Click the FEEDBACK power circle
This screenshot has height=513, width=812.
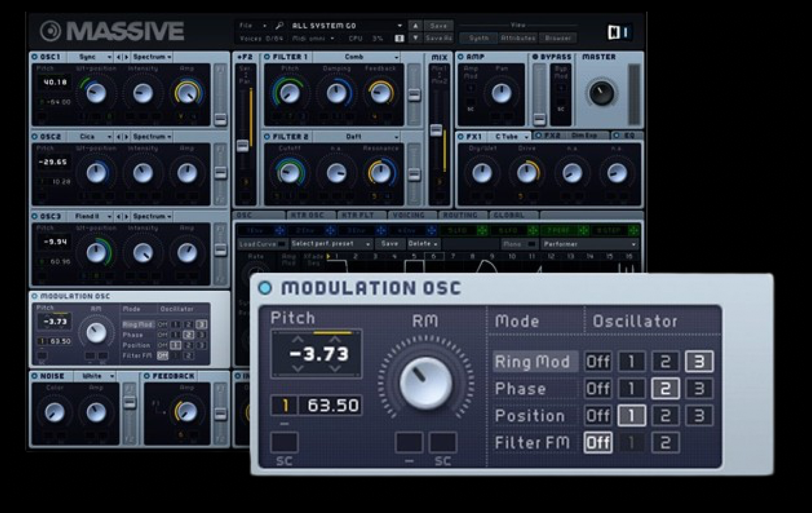pyautogui.click(x=147, y=376)
